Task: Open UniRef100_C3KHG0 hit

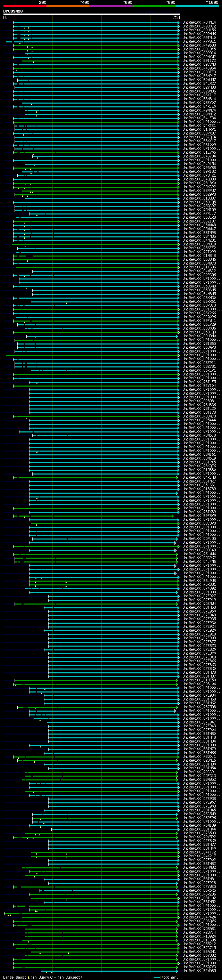Action: (199, 298)
